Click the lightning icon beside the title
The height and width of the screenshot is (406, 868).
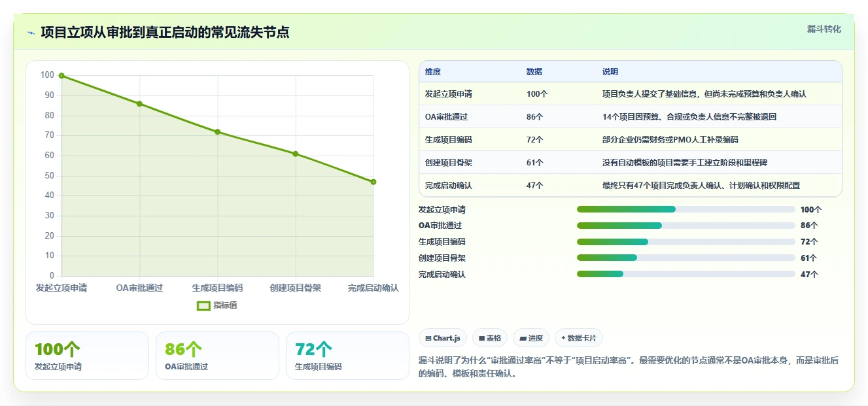pos(31,33)
